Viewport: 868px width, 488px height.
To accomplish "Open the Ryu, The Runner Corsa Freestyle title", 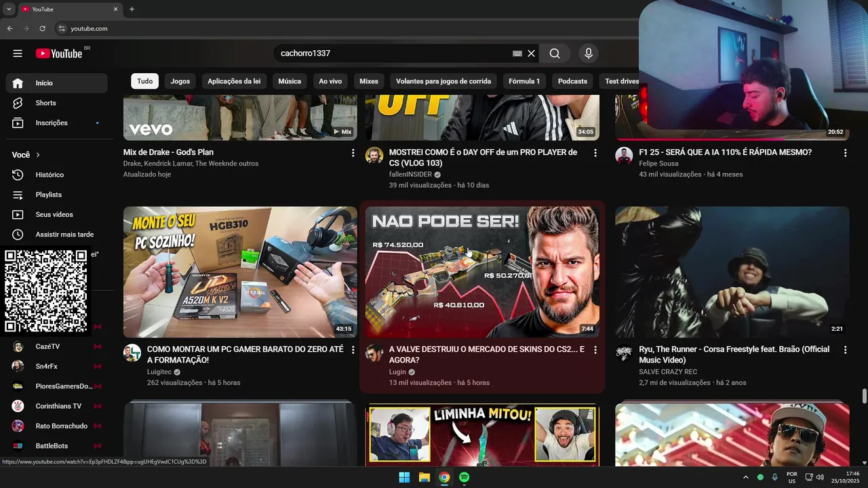I will pos(734,354).
